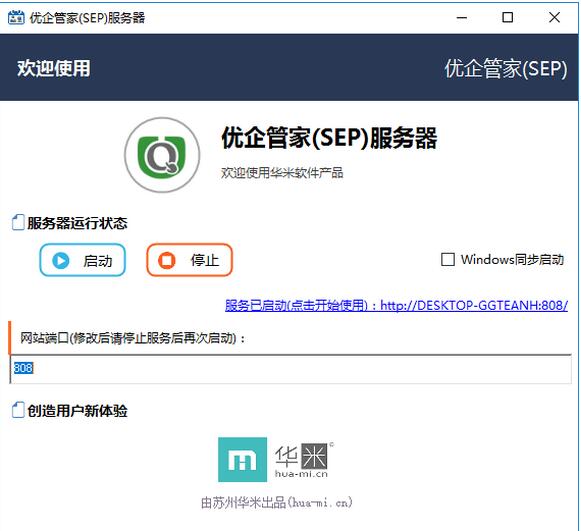The width and height of the screenshot is (581, 531).
Task: Click the title bar app icon
Action: coord(16,17)
